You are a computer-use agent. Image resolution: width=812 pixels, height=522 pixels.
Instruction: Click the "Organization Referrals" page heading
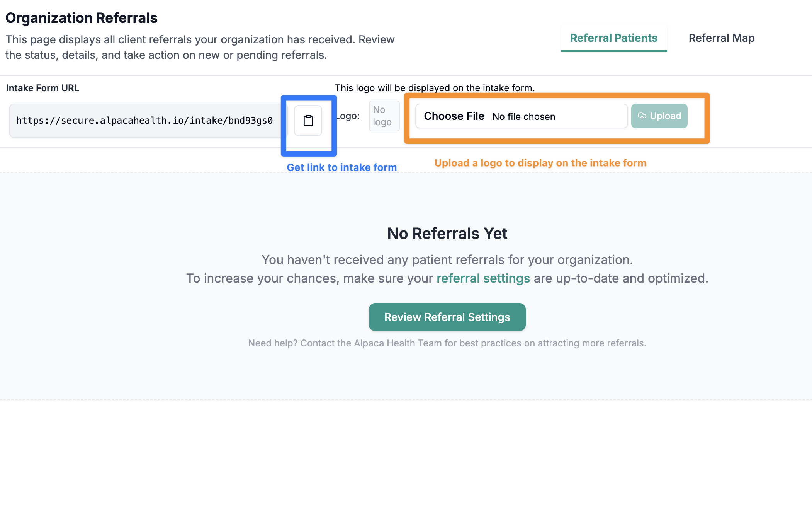pos(82,18)
